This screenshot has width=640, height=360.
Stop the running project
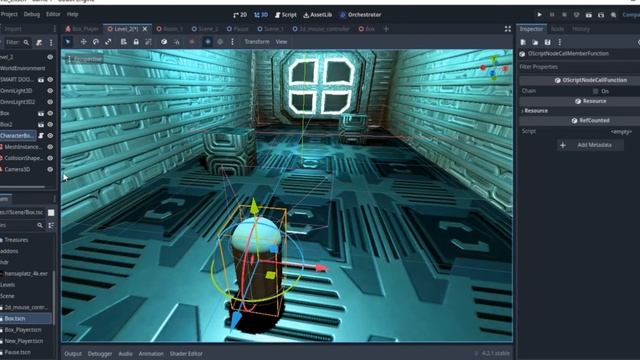click(x=564, y=15)
